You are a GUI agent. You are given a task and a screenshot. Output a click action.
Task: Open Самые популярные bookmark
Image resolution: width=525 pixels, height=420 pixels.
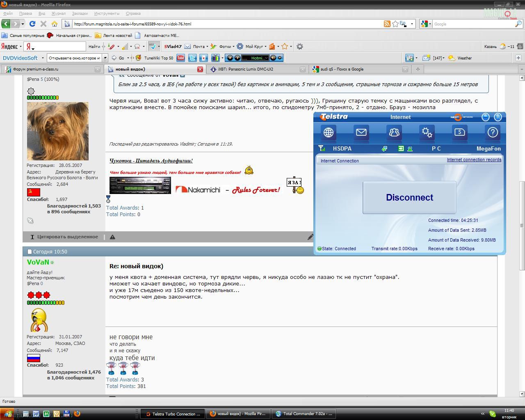pyautogui.click(x=23, y=35)
